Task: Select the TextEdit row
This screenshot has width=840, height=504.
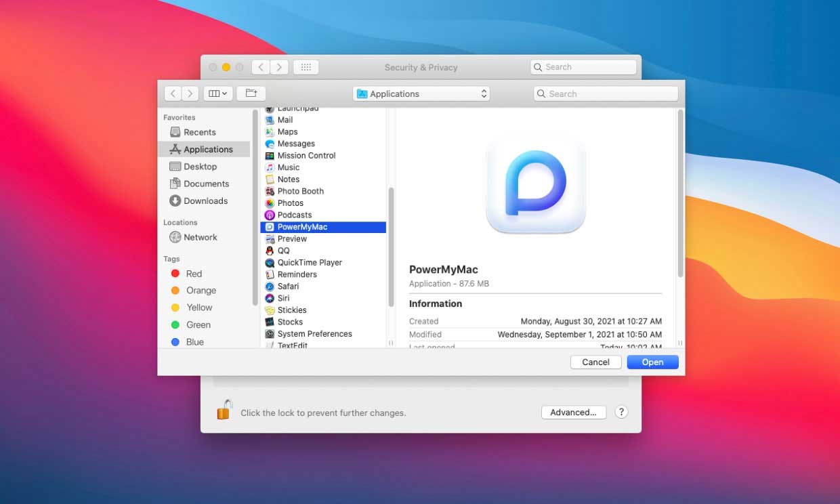Action: pyautogui.click(x=323, y=345)
